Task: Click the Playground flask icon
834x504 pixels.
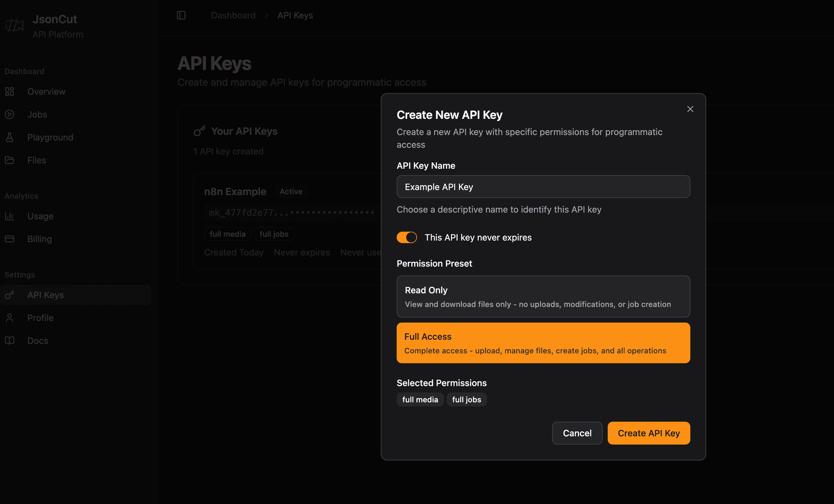Action: [10, 137]
